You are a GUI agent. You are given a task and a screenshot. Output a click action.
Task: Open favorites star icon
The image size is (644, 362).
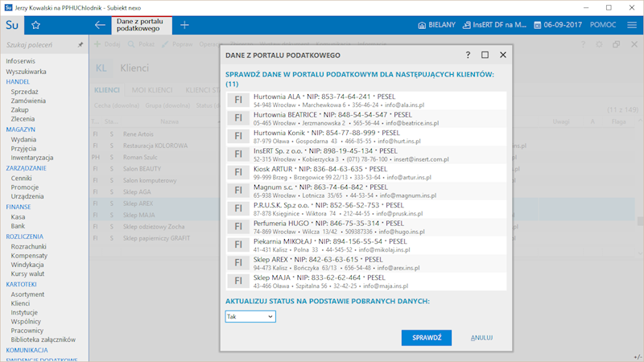[x=35, y=25]
